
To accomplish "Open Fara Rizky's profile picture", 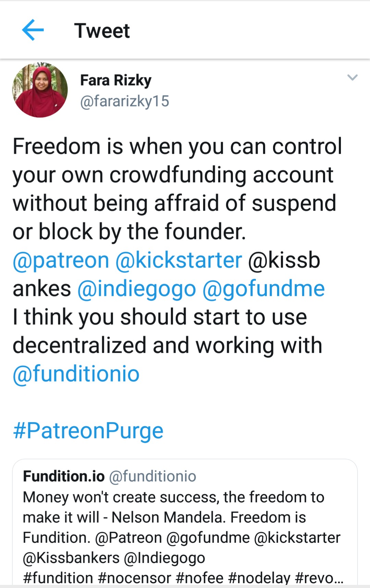I will (40, 90).
